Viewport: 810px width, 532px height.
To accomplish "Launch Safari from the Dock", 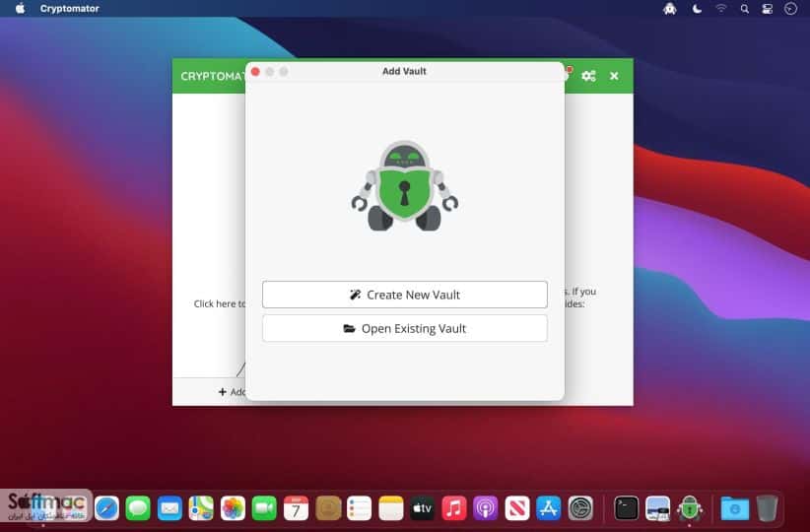I will coord(107,508).
